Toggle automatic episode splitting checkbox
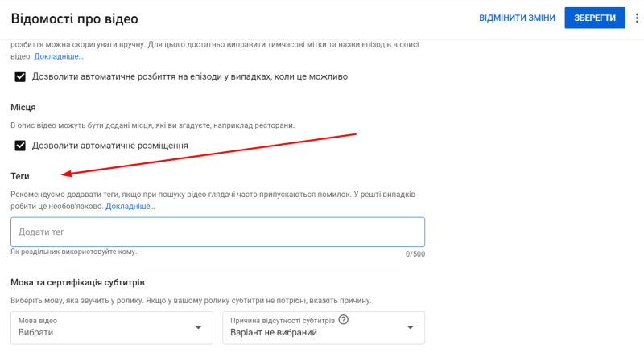The image size is (644, 353). pyautogui.click(x=20, y=76)
